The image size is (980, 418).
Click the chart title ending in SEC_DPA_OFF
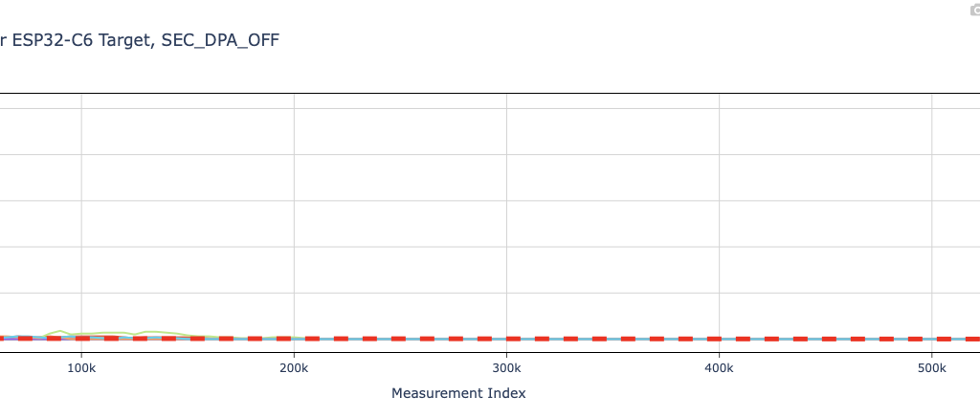tap(144, 40)
